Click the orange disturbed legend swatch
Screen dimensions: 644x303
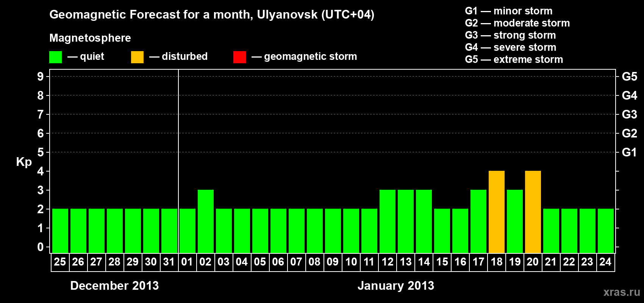(137, 57)
